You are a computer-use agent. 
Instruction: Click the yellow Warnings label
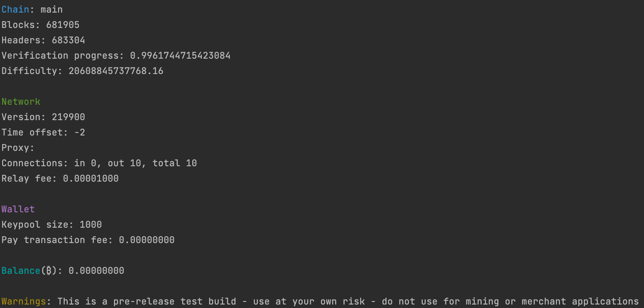tap(24, 301)
